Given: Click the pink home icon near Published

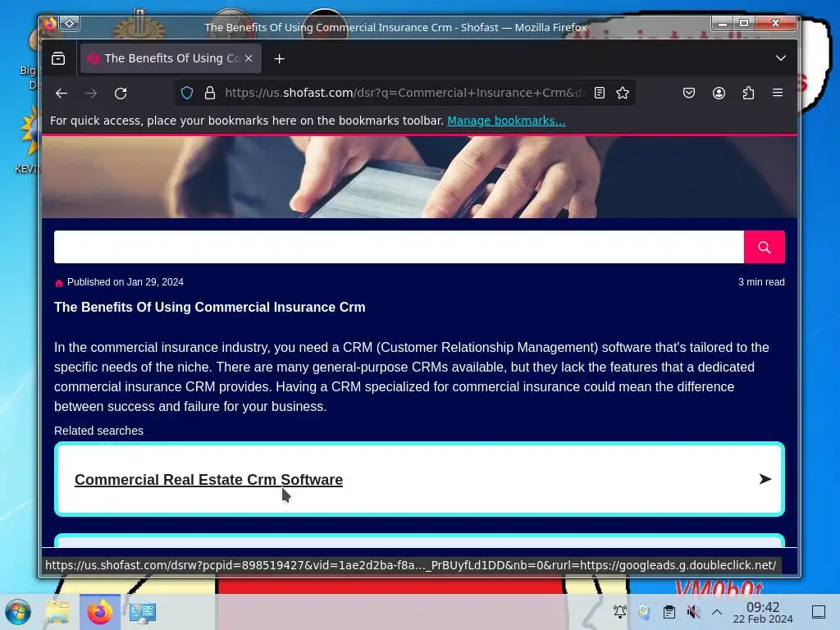Looking at the screenshot, I should coord(59,283).
